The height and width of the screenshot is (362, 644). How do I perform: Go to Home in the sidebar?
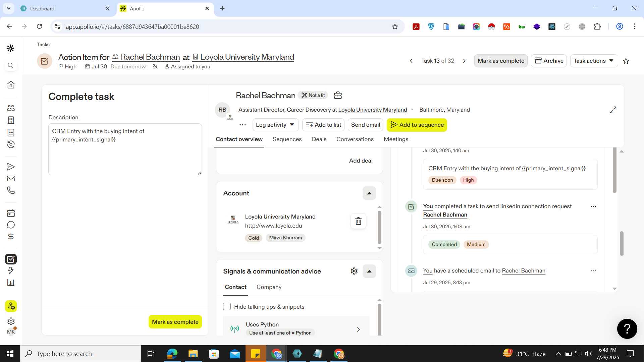click(x=11, y=85)
